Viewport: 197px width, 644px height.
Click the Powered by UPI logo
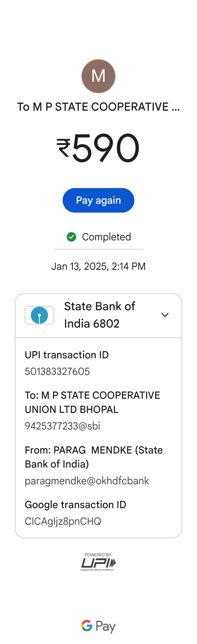pyautogui.click(x=98, y=562)
